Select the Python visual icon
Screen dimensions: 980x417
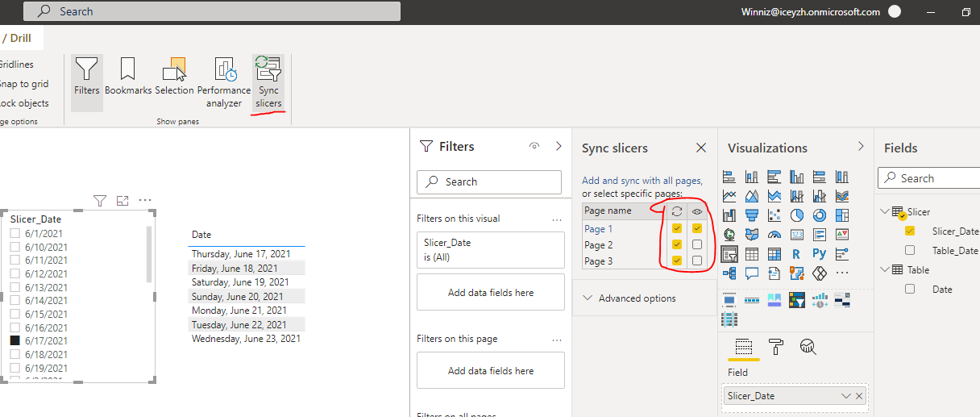click(x=820, y=254)
